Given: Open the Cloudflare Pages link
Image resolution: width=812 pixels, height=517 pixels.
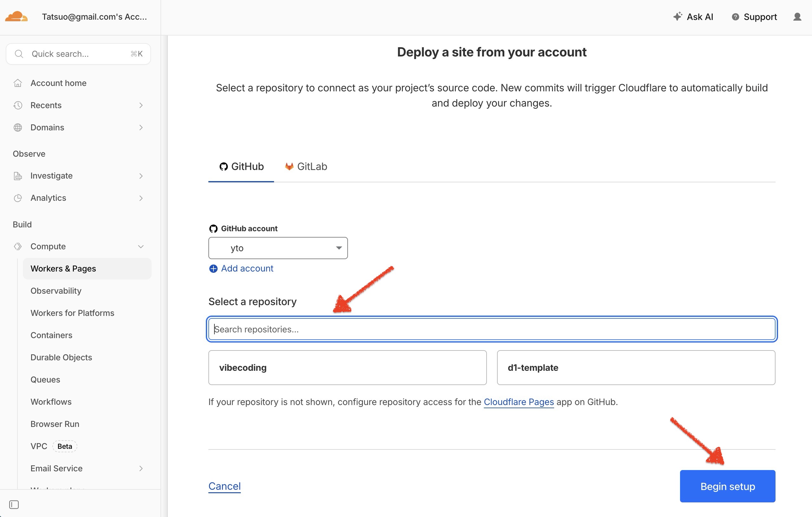Looking at the screenshot, I should click(x=519, y=402).
